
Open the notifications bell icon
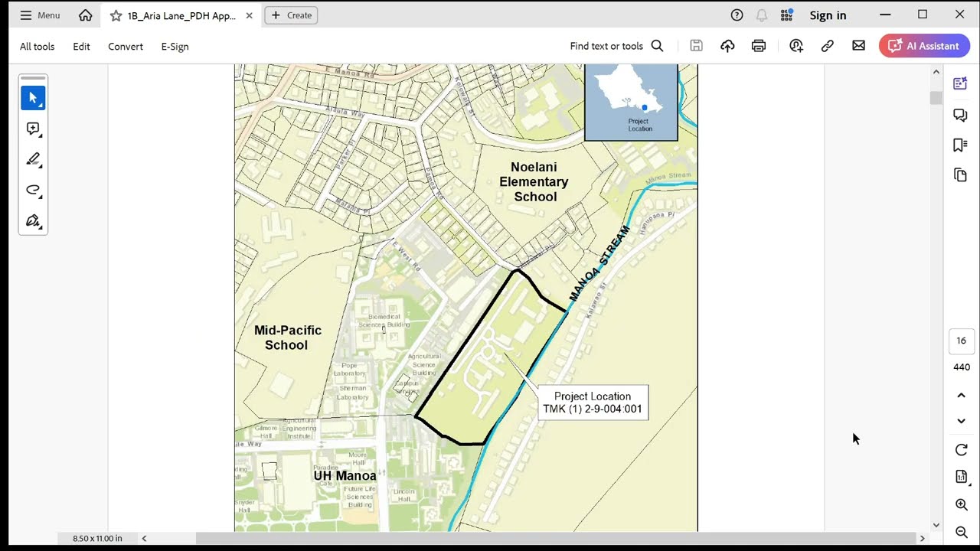pos(762,15)
